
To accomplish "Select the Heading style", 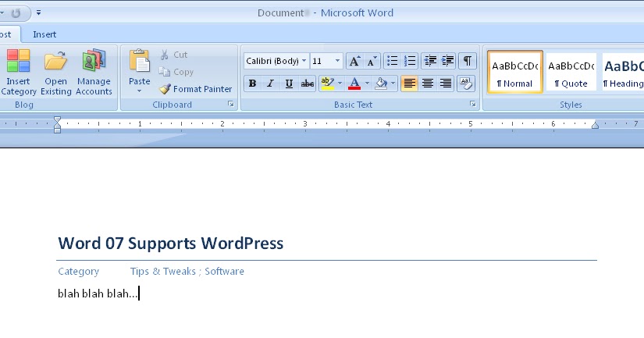I will pyautogui.click(x=623, y=72).
